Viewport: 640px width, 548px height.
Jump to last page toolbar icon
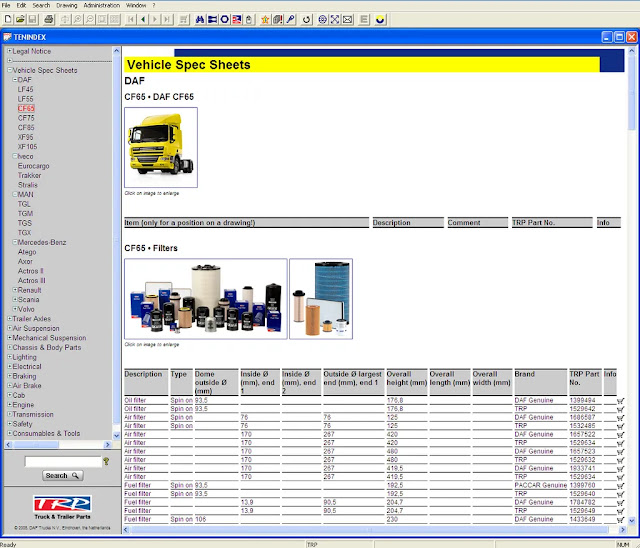(167, 19)
